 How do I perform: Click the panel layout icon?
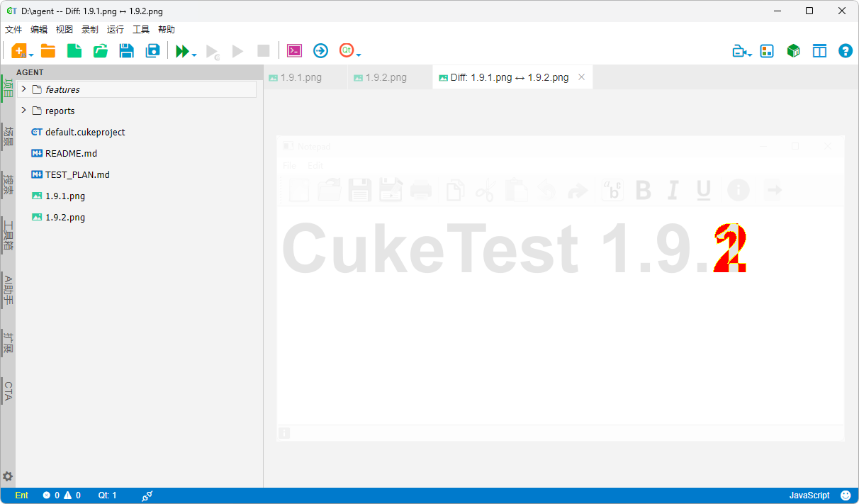click(820, 51)
